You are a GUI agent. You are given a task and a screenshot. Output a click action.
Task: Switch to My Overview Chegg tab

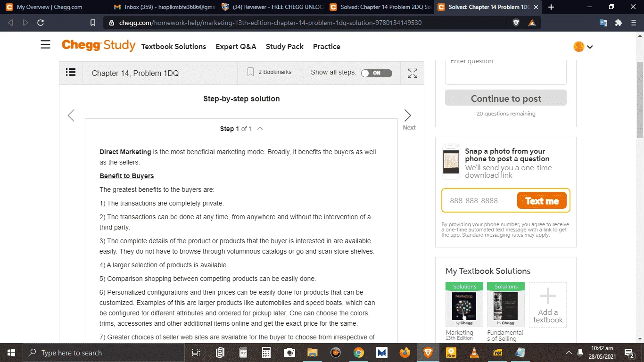pyautogui.click(x=54, y=7)
